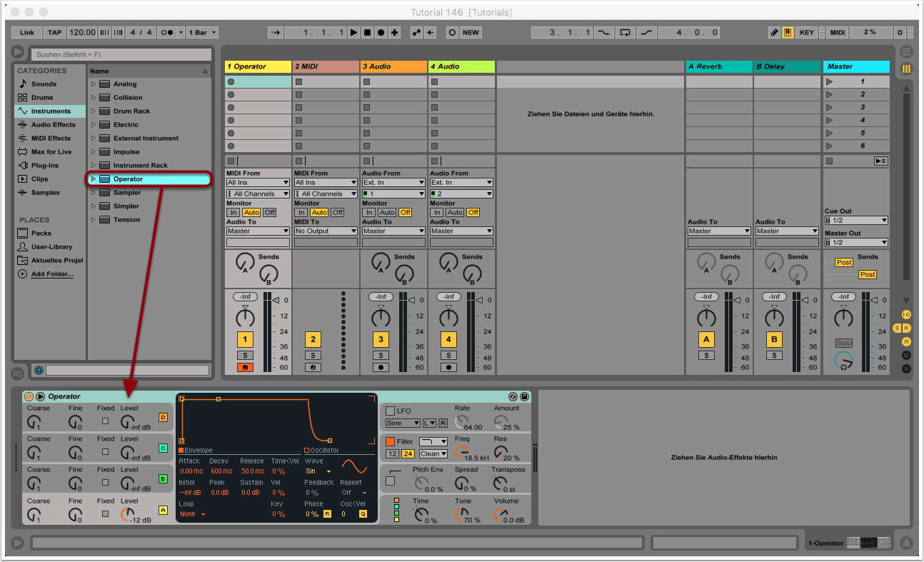Click the headphone preview icon in browser

pos(39,371)
